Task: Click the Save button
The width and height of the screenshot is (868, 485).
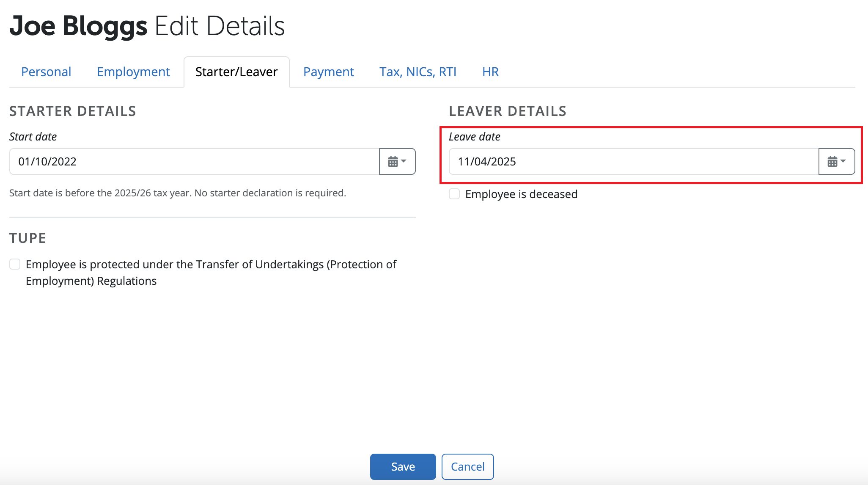Action: pyautogui.click(x=402, y=466)
